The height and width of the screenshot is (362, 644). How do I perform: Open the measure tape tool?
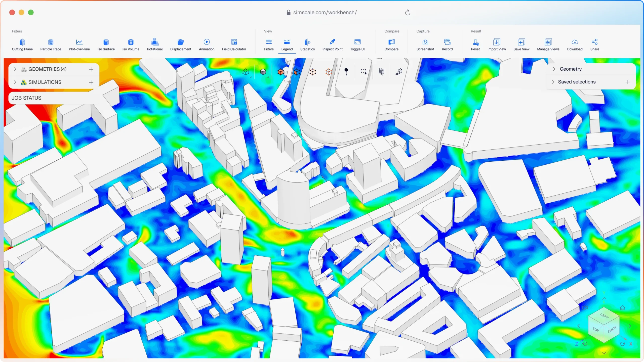(x=399, y=72)
